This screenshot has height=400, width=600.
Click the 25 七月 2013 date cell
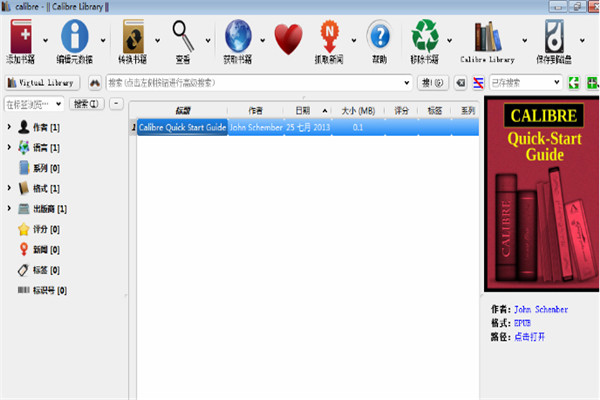point(308,127)
